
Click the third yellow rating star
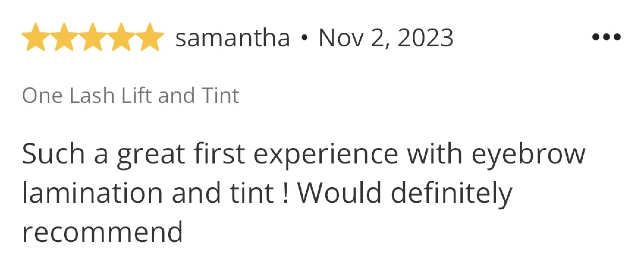(x=92, y=37)
